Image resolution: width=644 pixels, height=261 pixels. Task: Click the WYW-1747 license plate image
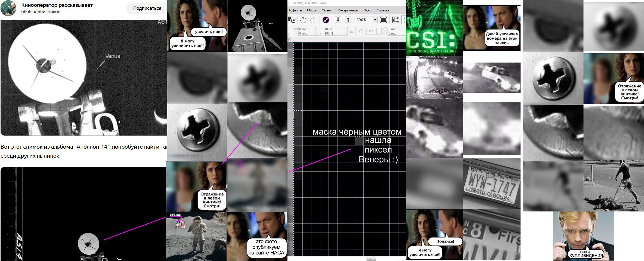pyautogui.click(x=492, y=184)
